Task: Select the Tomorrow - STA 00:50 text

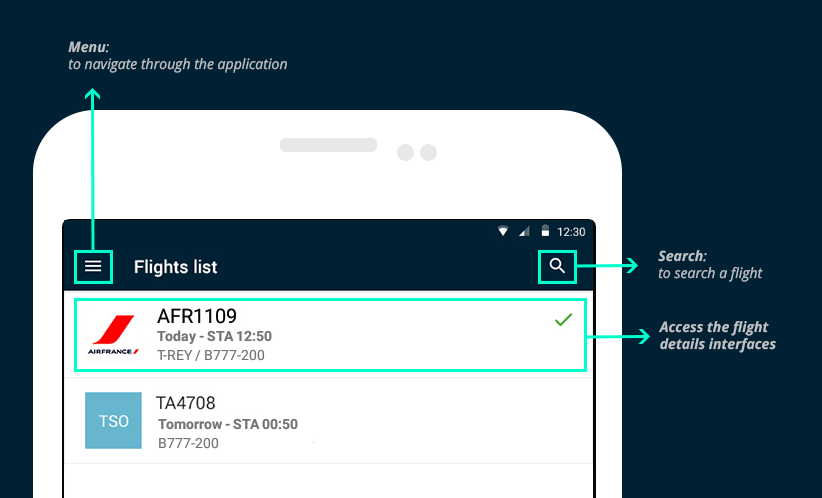Action: pyautogui.click(x=228, y=424)
